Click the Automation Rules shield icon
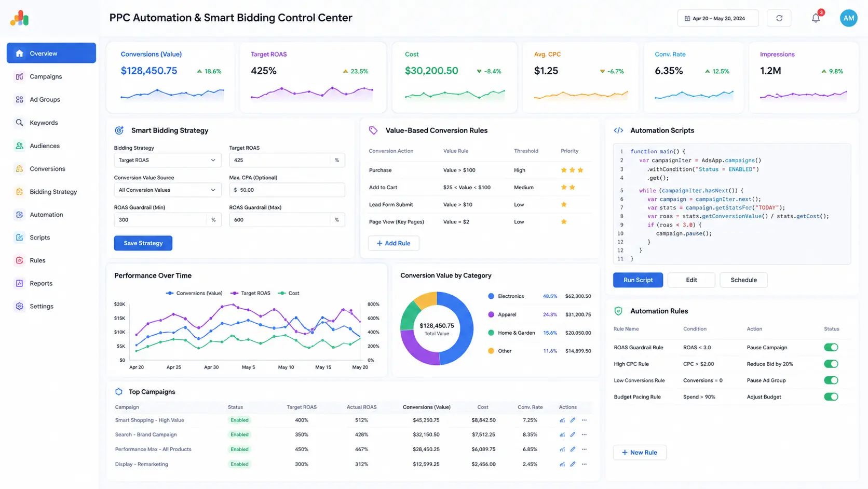 (x=618, y=311)
